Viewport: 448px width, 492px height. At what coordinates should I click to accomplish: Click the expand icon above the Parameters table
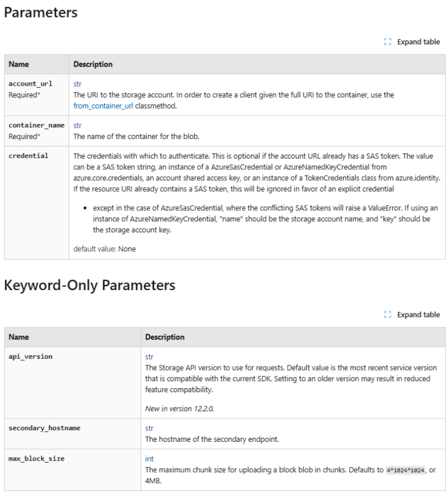pos(388,42)
